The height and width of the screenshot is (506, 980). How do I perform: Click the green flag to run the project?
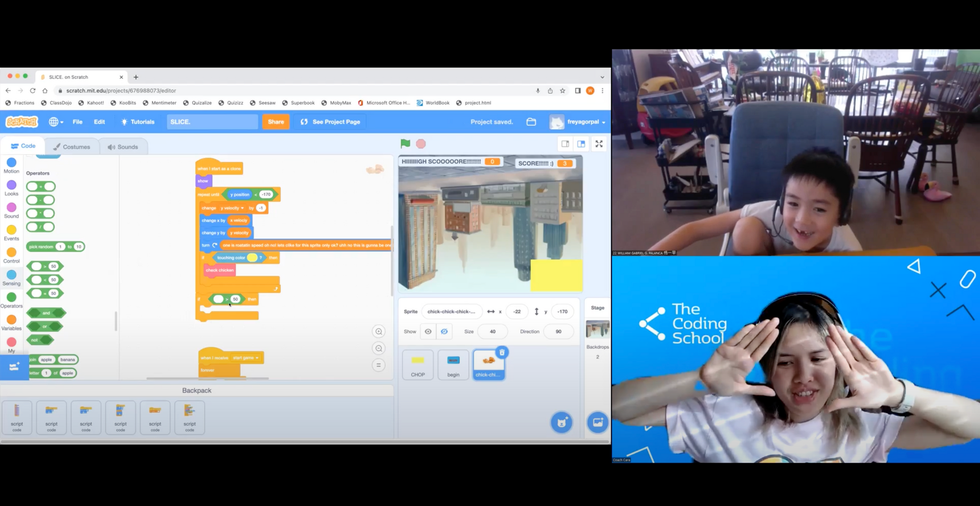click(x=405, y=143)
